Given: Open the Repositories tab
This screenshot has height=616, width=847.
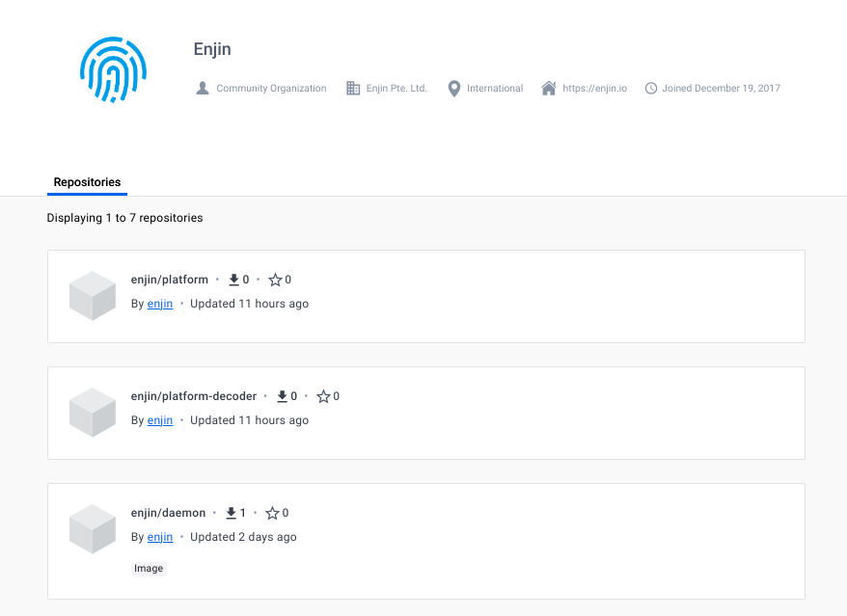Looking at the screenshot, I should pos(87,182).
